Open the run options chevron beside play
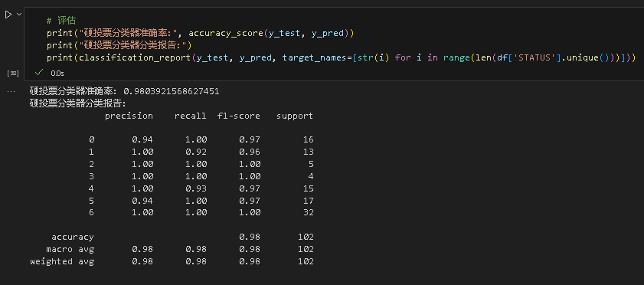The width and height of the screenshot is (644, 285). click(x=18, y=15)
